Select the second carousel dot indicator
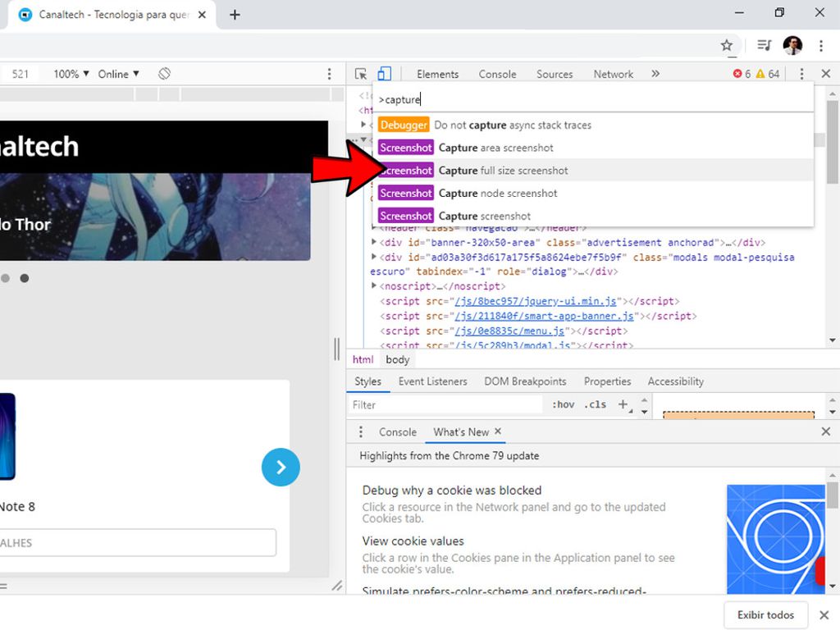This screenshot has width=840, height=630. [x=24, y=278]
